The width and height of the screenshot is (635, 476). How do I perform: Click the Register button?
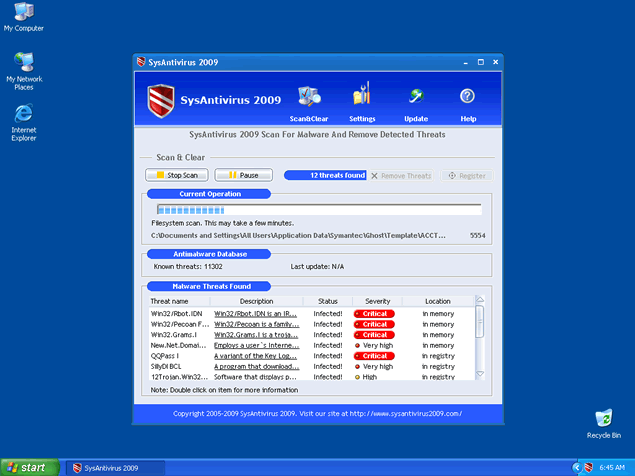pyautogui.click(x=467, y=176)
